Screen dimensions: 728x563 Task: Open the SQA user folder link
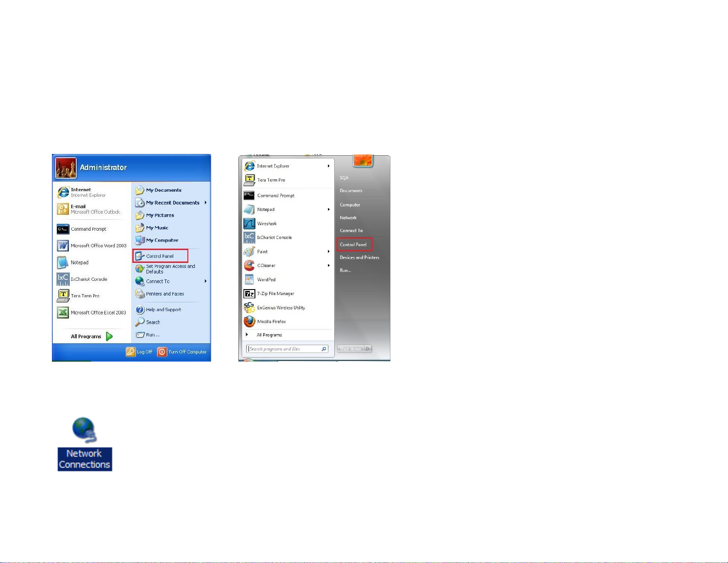click(x=344, y=177)
